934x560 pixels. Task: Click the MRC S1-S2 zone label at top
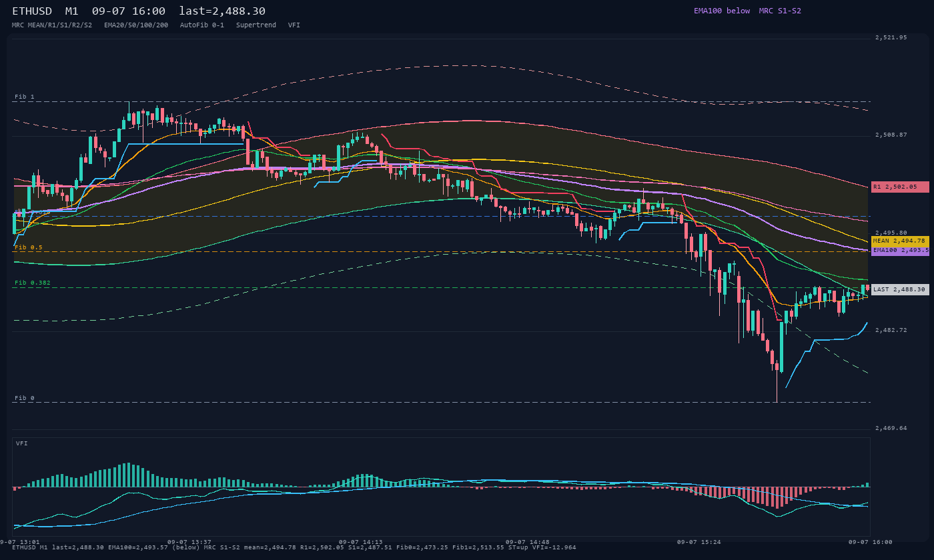point(780,11)
